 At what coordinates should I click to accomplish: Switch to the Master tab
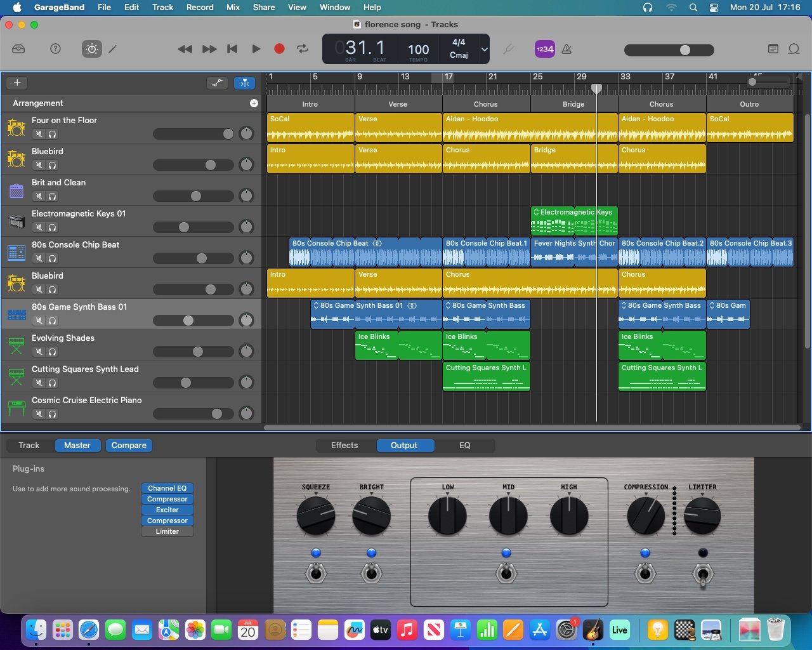click(x=77, y=445)
